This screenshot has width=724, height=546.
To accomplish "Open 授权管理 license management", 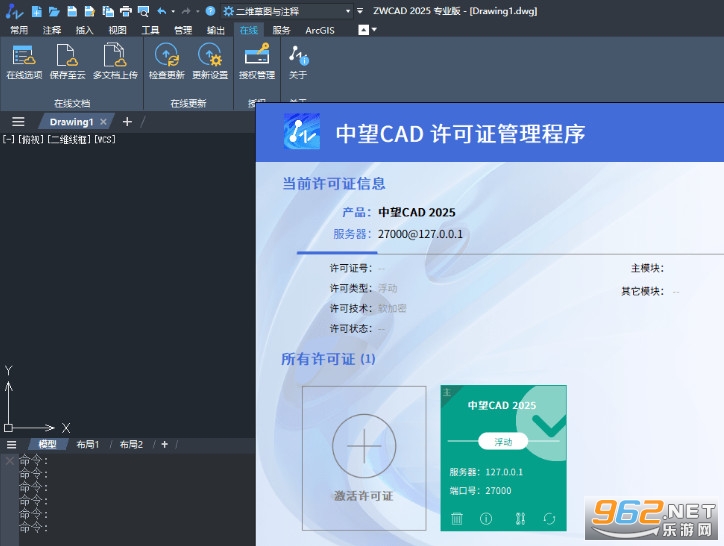I will click(x=257, y=61).
